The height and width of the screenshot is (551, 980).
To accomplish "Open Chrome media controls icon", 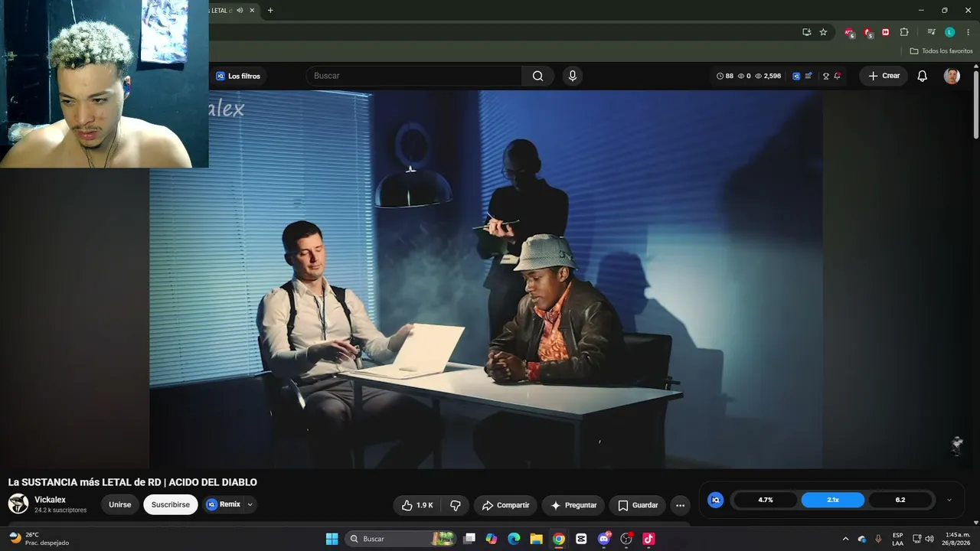I will tap(931, 32).
